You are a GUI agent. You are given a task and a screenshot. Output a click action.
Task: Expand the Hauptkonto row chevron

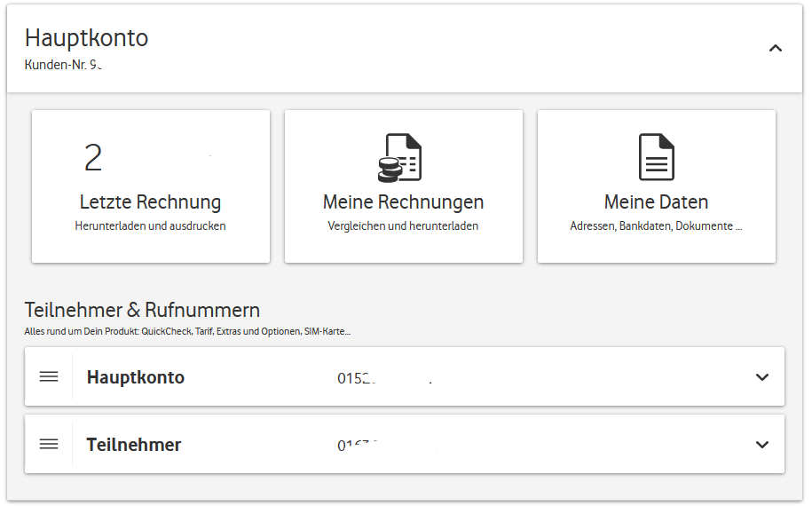[761, 377]
